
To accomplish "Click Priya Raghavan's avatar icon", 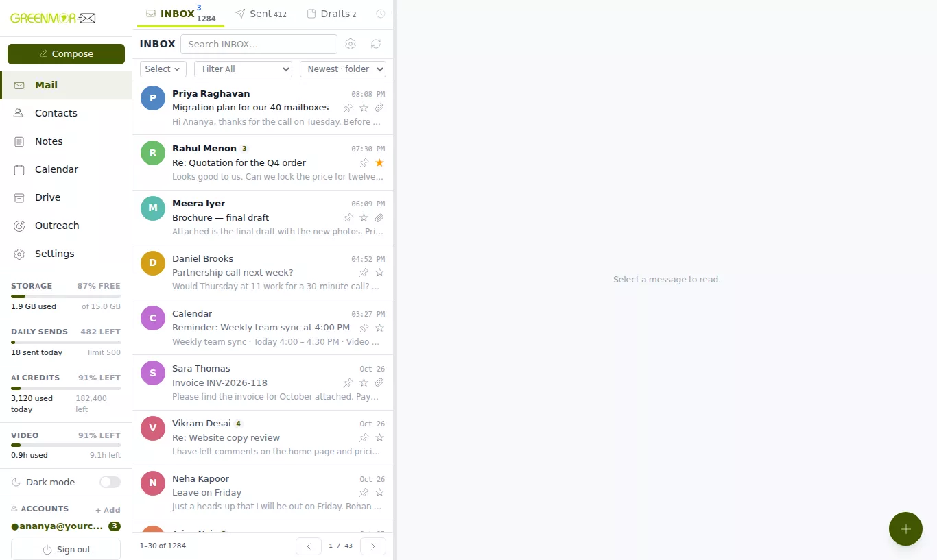I will [153, 98].
